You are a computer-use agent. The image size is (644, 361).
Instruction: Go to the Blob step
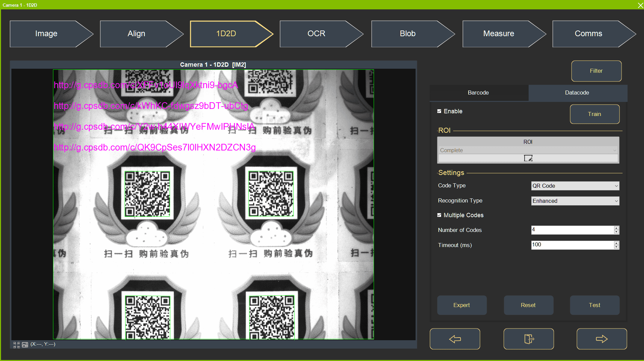pyautogui.click(x=413, y=34)
